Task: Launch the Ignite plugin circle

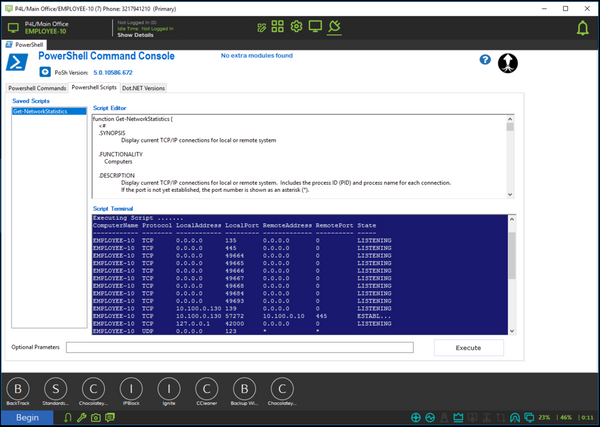Action: pos(169,389)
